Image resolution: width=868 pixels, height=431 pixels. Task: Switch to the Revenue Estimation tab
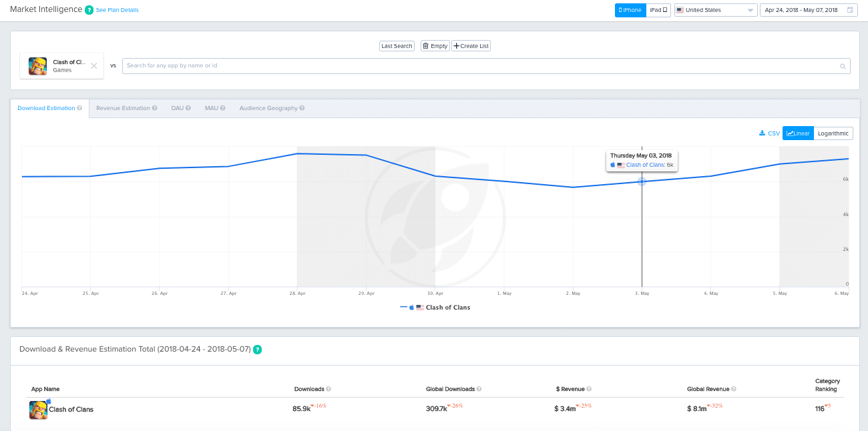tap(127, 108)
